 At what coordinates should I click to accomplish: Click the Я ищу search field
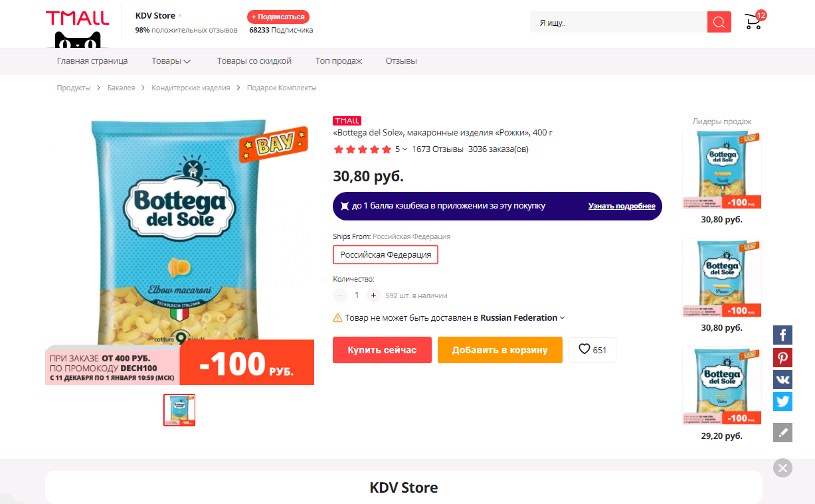click(x=618, y=22)
